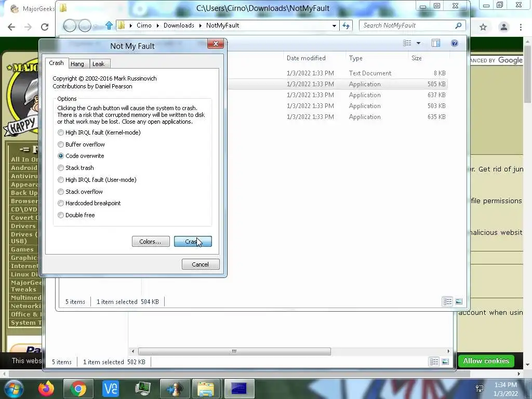Expand the arrow after Cirno breadcrumb
This screenshot has width=532, height=399.
[158, 25]
